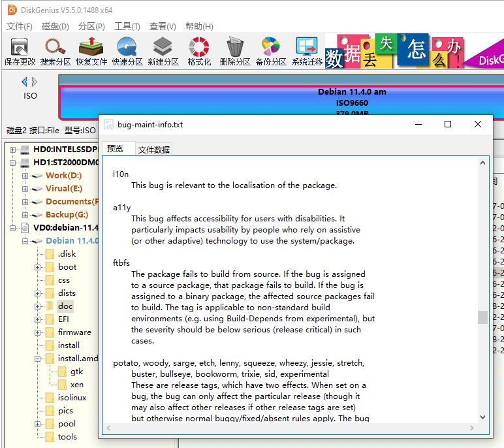Expand the boot folder in tree
The image size is (504, 448).
pyautogui.click(x=37, y=267)
